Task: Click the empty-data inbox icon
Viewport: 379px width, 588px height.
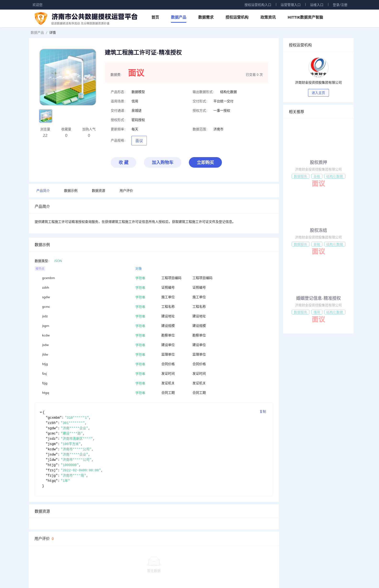Action: point(154,561)
